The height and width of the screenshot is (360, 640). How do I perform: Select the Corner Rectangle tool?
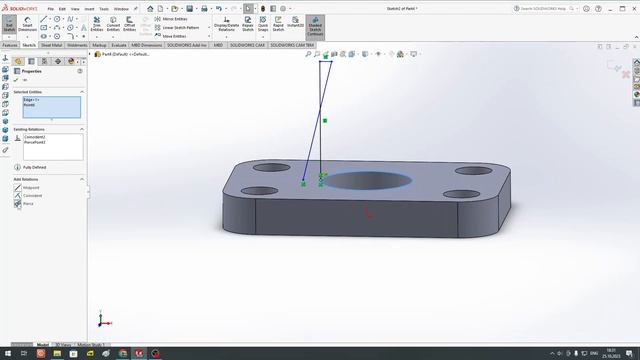43,28
